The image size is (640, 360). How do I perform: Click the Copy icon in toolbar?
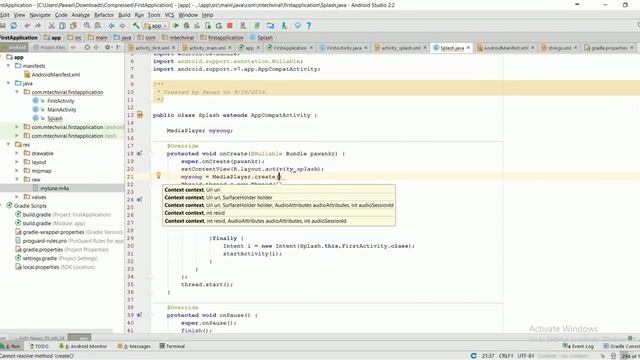pos(62,26)
